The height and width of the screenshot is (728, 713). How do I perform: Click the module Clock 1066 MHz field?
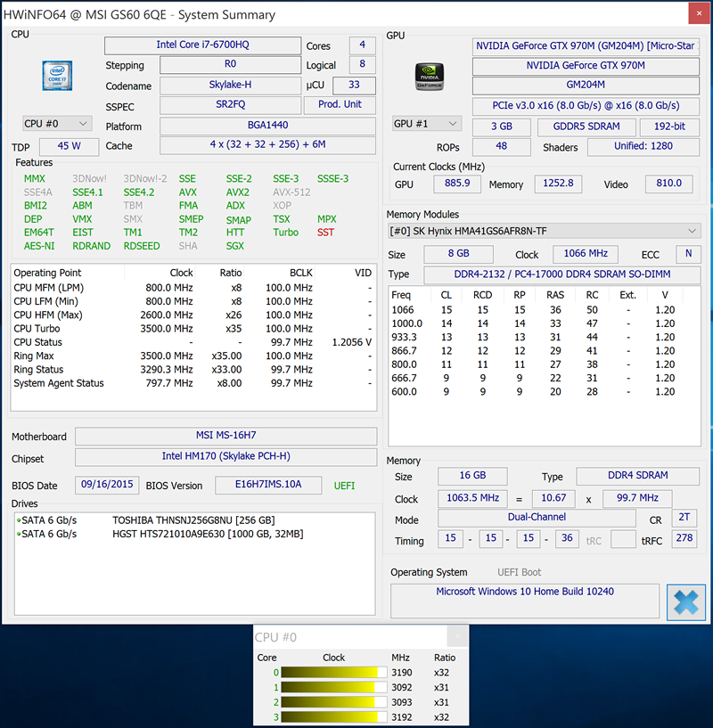[x=586, y=254]
